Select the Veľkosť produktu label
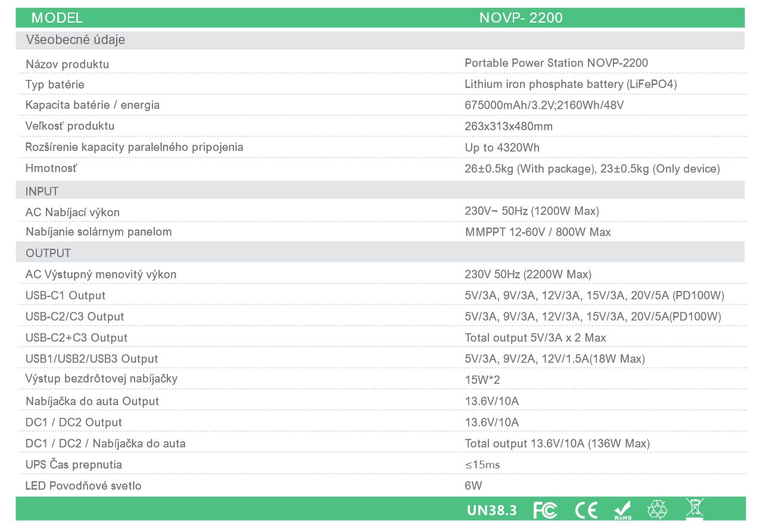The image size is (760, 532). click(70, 126)
